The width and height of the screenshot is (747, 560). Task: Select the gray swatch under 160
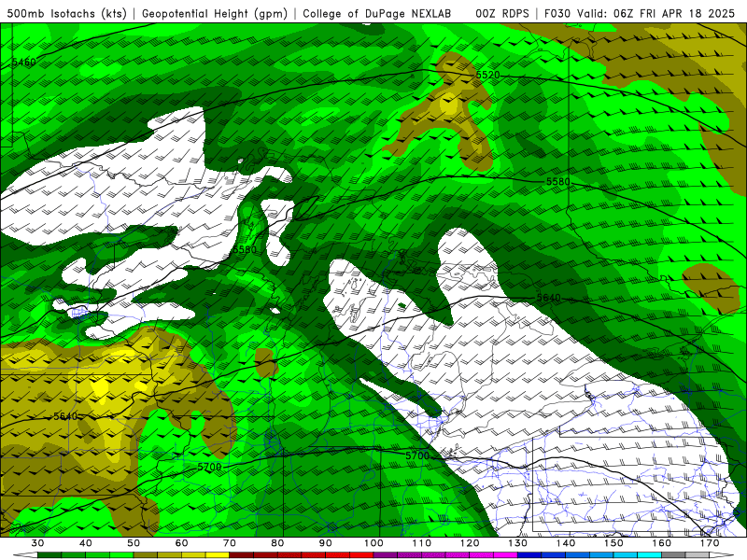673,555
